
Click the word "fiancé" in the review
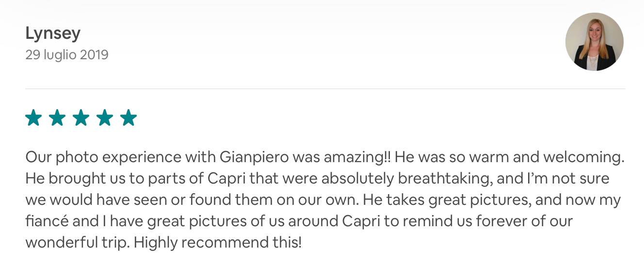47,221
